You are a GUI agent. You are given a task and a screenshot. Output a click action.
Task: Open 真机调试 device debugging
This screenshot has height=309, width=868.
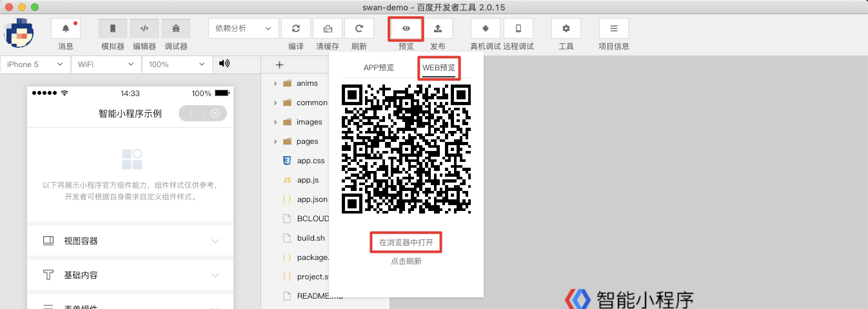click(486, 28)
